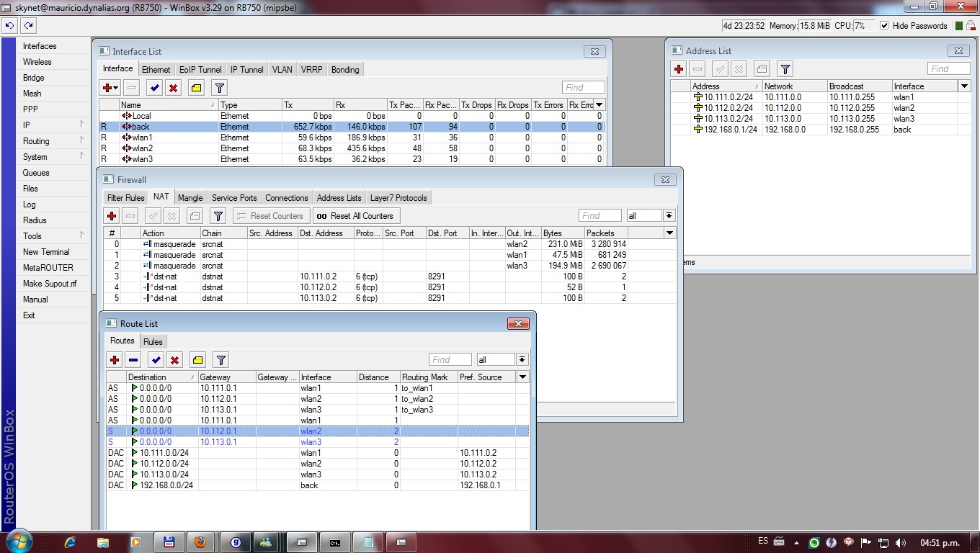
Task: Expand the column selector dropdown in Address List
Action: [x=964, y=86]
